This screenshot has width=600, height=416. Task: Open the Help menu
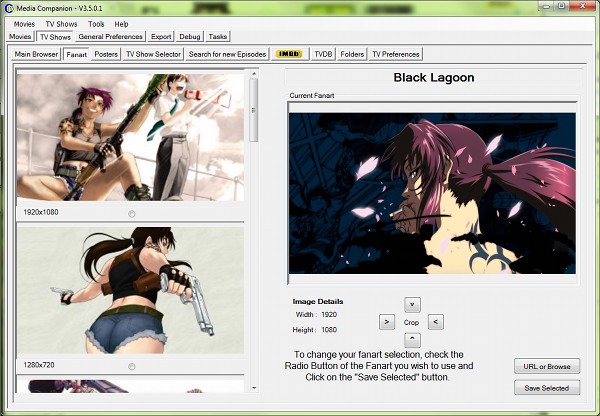(x=121, y=24)
